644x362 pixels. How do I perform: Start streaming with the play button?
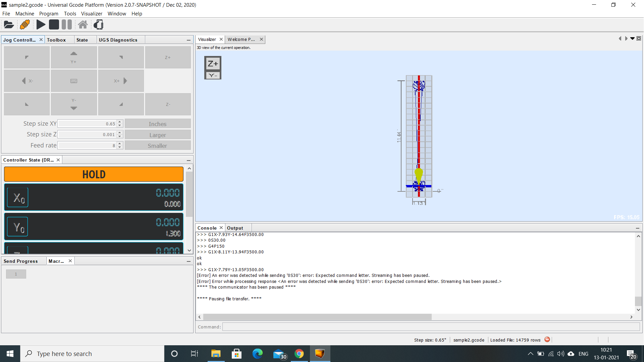click(x=41, y=24)
